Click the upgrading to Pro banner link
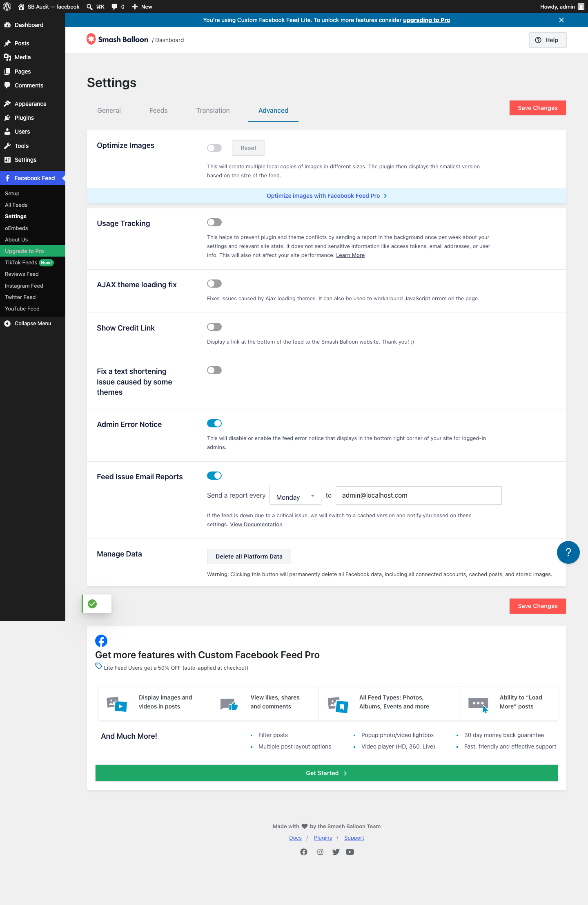The height and width of the screenshot is (905, 588). click(427, 20)
